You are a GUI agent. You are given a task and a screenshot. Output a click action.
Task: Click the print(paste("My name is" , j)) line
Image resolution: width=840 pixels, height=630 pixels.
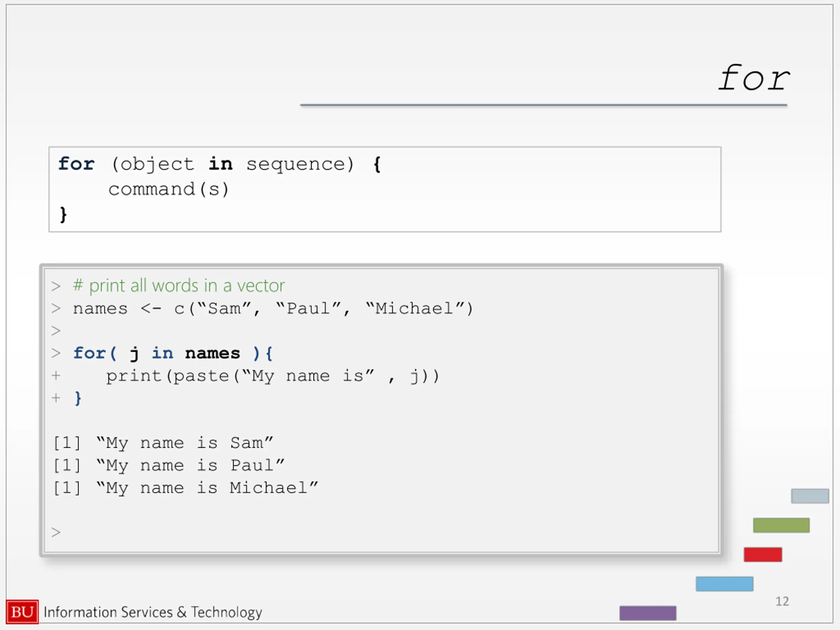273,376
